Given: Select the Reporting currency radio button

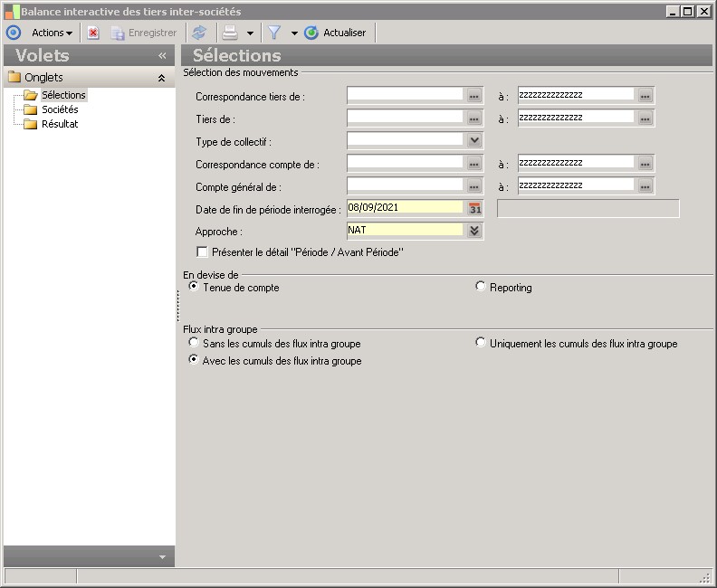Looking at the screenshot, I should point(481,287).
